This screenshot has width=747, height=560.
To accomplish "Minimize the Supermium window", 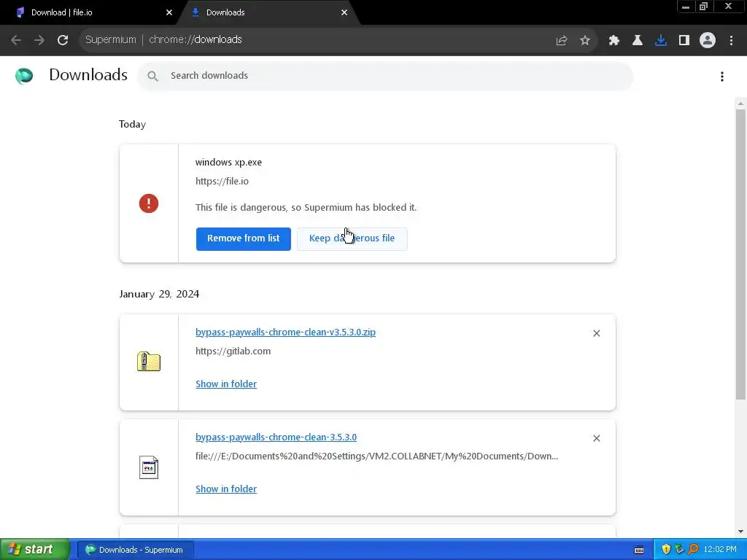I will coord(686,7).
